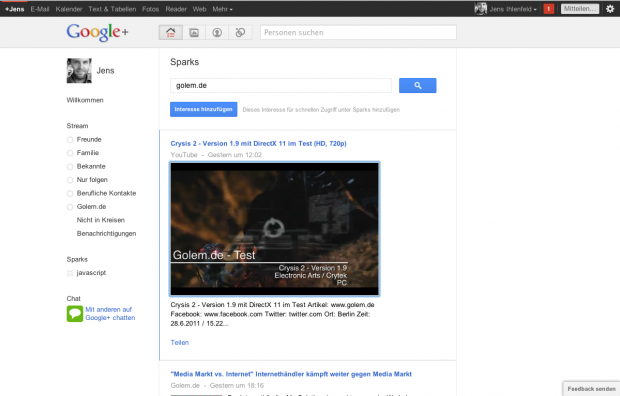
Task: Click the Chat heading in sidebar
Action: tap(74, 299)
